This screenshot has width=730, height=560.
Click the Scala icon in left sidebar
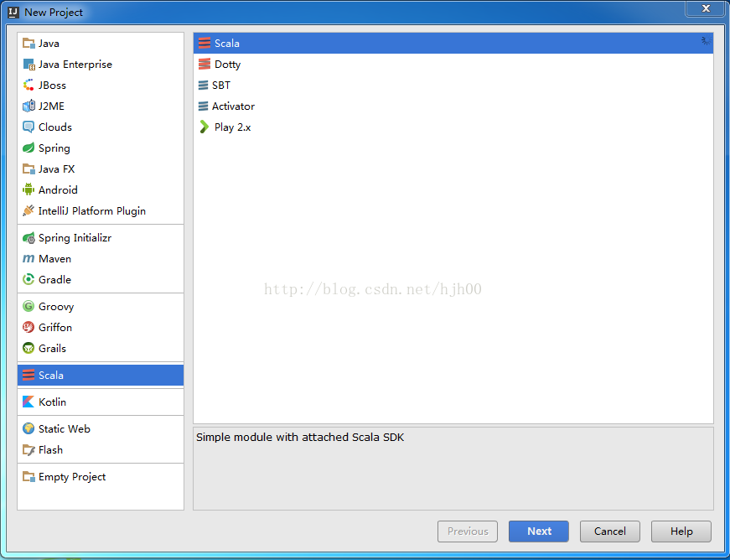click(28, 376)
